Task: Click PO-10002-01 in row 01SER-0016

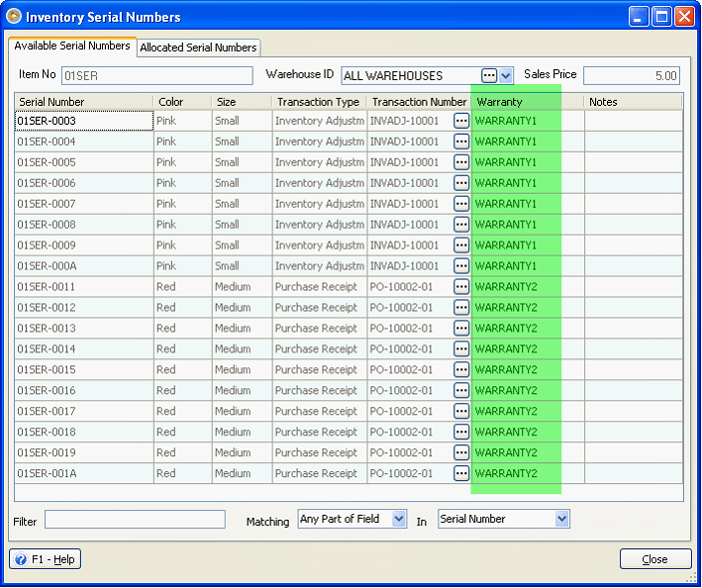Action: (401, 390)
